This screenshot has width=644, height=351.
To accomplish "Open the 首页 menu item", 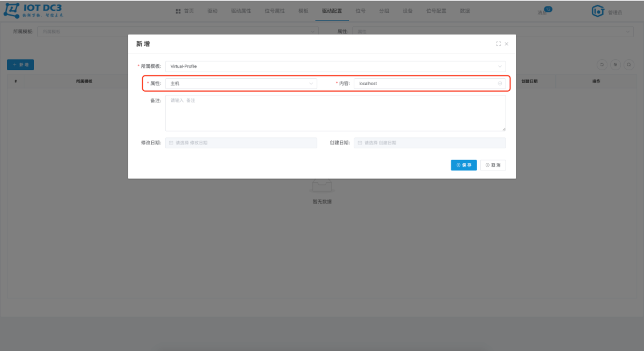I will point(185,11).
